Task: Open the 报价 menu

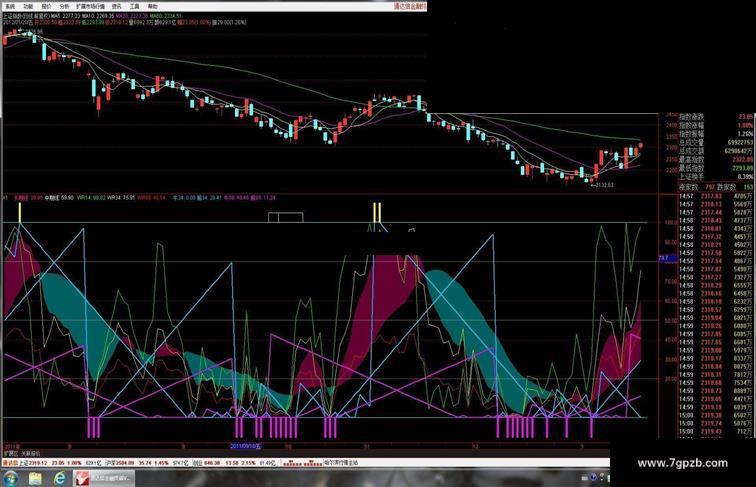Action: coord(46,7)
